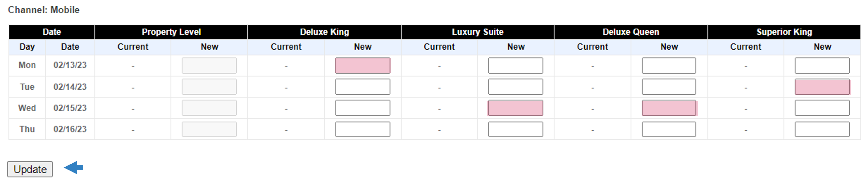Click the Luxury Suite New field for Thu 02/16/23
The width and height of the screenshot is (868, 181).
516,129
